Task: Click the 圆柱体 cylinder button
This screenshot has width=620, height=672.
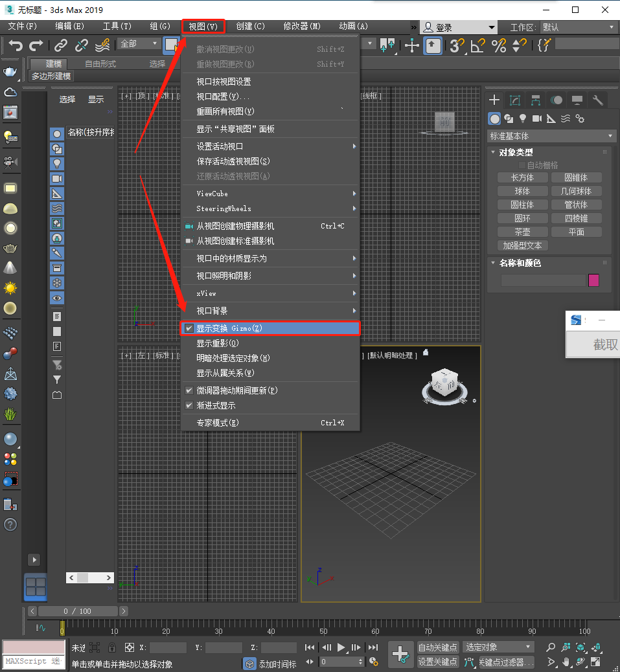Action: (x=523, y=205)
